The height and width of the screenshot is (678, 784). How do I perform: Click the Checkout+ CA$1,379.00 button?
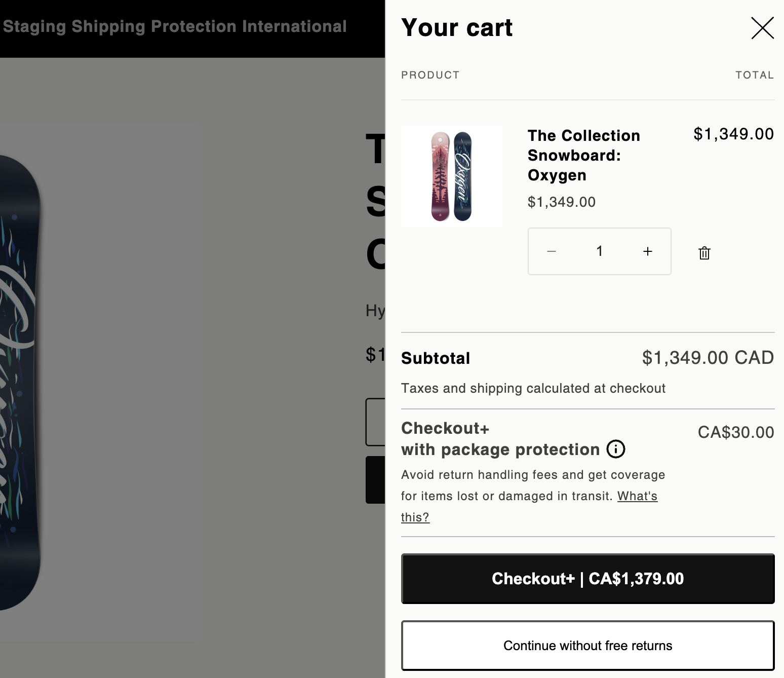(x=587, y=579)
